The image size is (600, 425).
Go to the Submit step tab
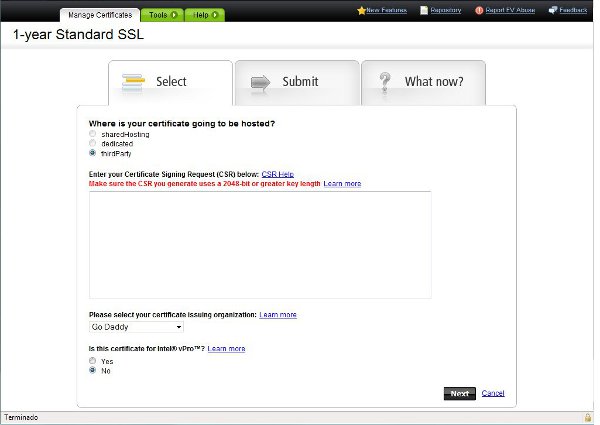tap(297, 82)
